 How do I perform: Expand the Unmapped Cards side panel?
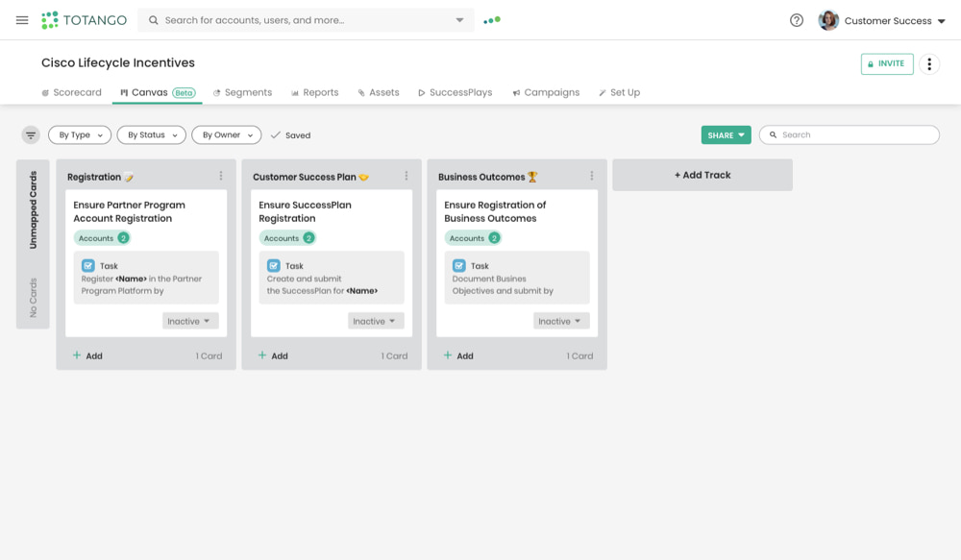click(33, 244)
